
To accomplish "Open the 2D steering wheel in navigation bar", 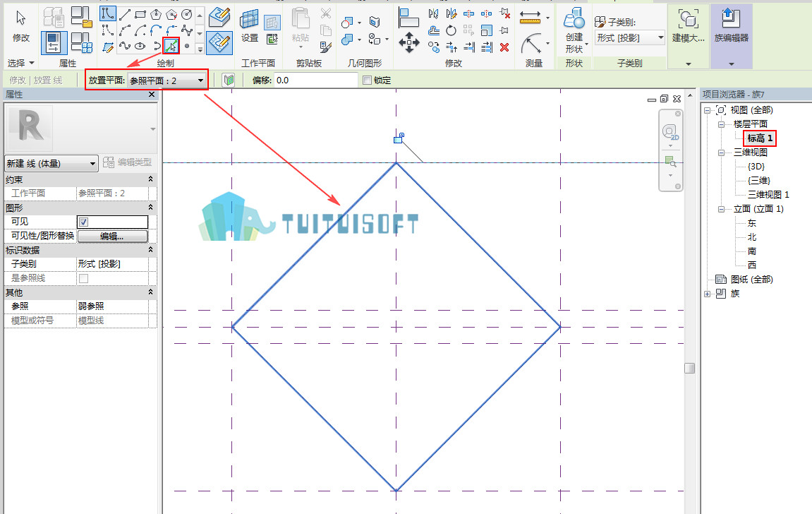I will click(x=670, y=133).
